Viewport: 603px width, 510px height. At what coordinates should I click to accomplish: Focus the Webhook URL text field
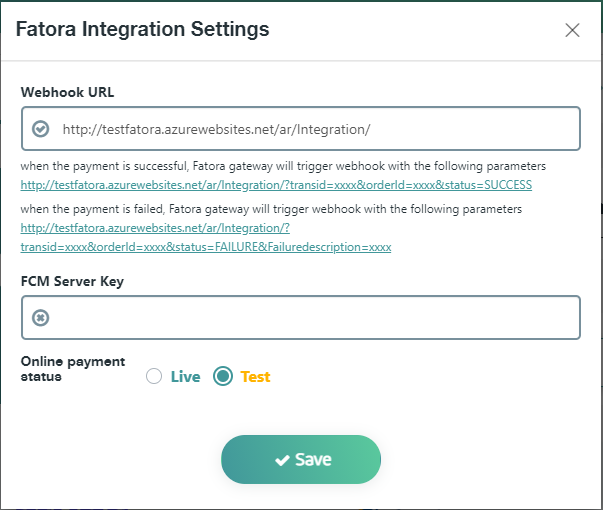pyautogui.click(x=301, y=128)
